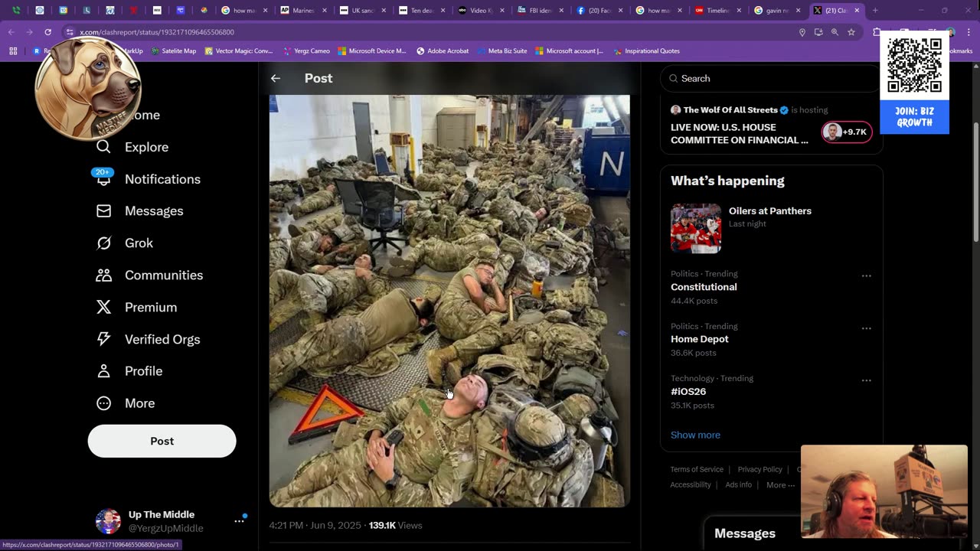Click Show more under trending topics
This screenshot has width=980, height=551.
(x=695, y=435)
